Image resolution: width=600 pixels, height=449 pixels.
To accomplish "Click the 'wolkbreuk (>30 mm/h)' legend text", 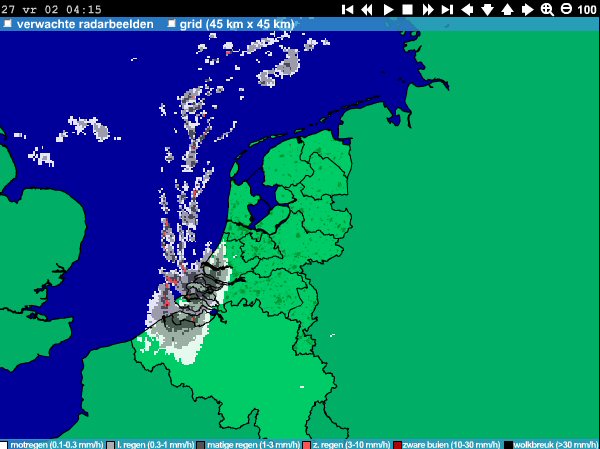I will point(554,445).
